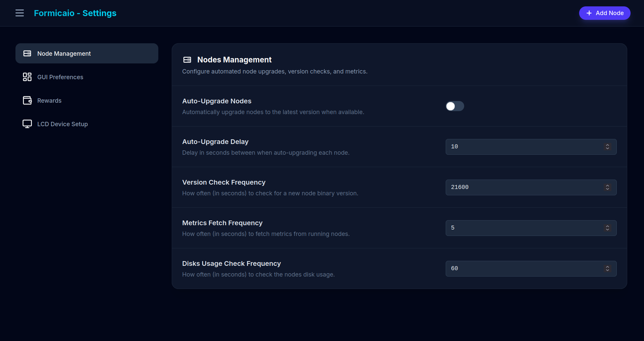The width and height of the screenshot is (644, 341).
Task: Click 'Configure automated node upgrades' description text
Action: [275, 71]
